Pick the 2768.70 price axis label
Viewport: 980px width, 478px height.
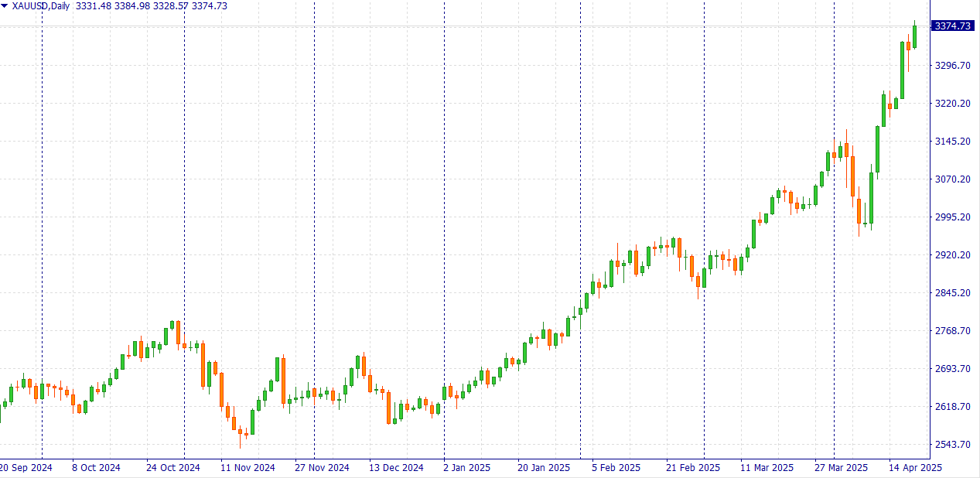952,331
